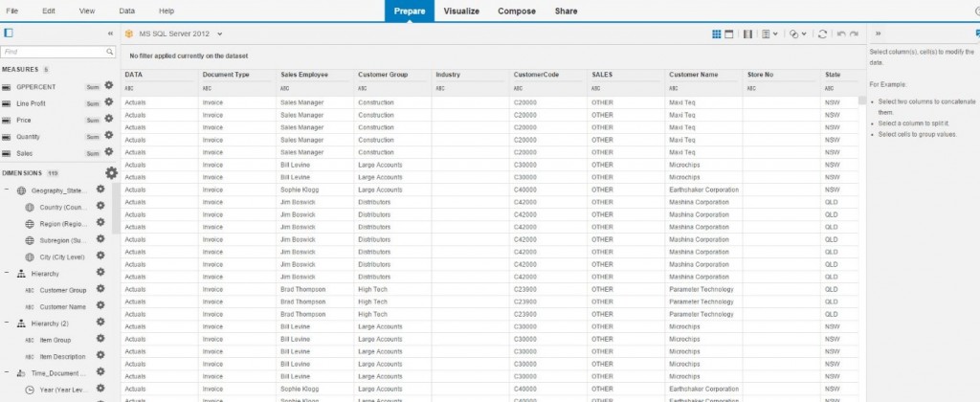Click the refresh data icon

click(x=822, y=33)
